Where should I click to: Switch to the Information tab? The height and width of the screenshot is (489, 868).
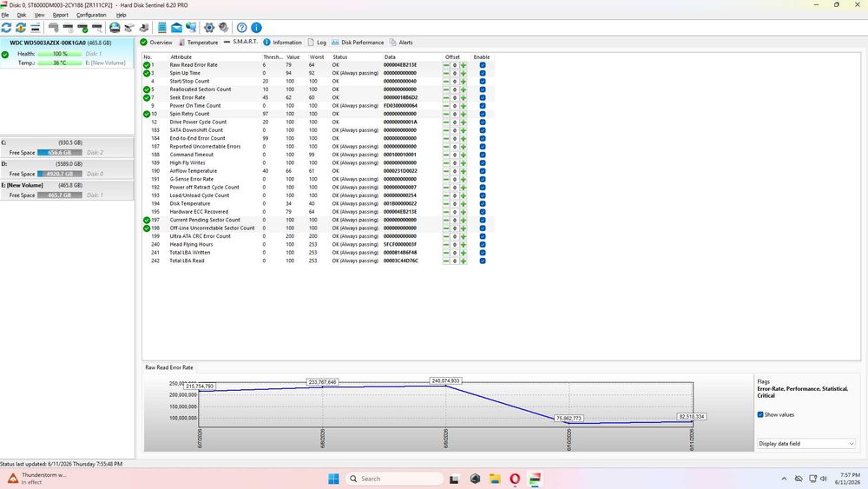coord(282,42)
